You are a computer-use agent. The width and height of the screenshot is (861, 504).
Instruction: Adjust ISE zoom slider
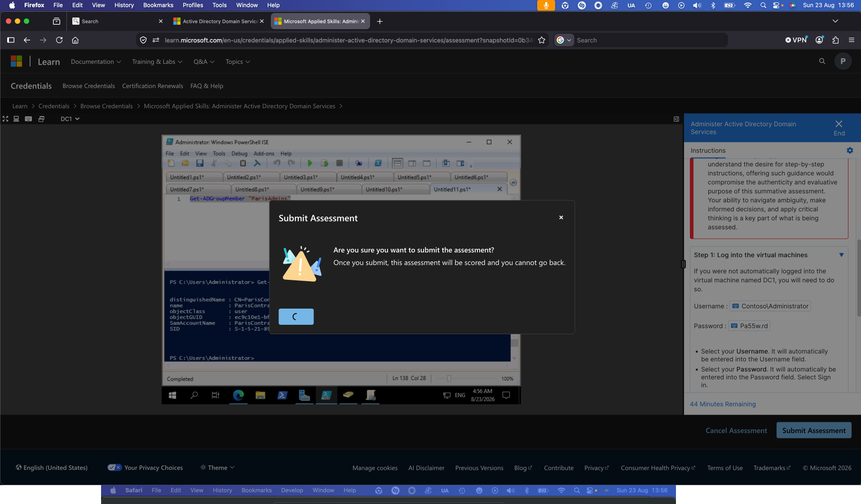[x=449, y=379]
